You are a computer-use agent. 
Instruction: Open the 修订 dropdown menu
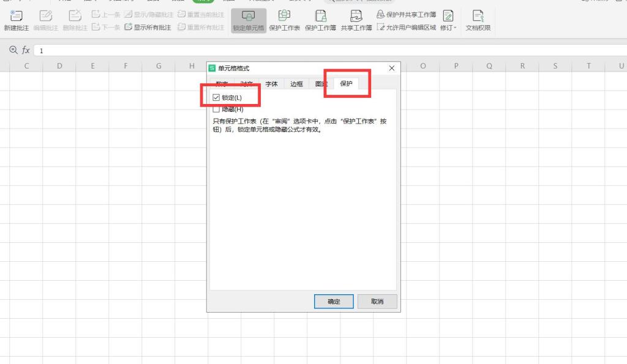point(448,26)
